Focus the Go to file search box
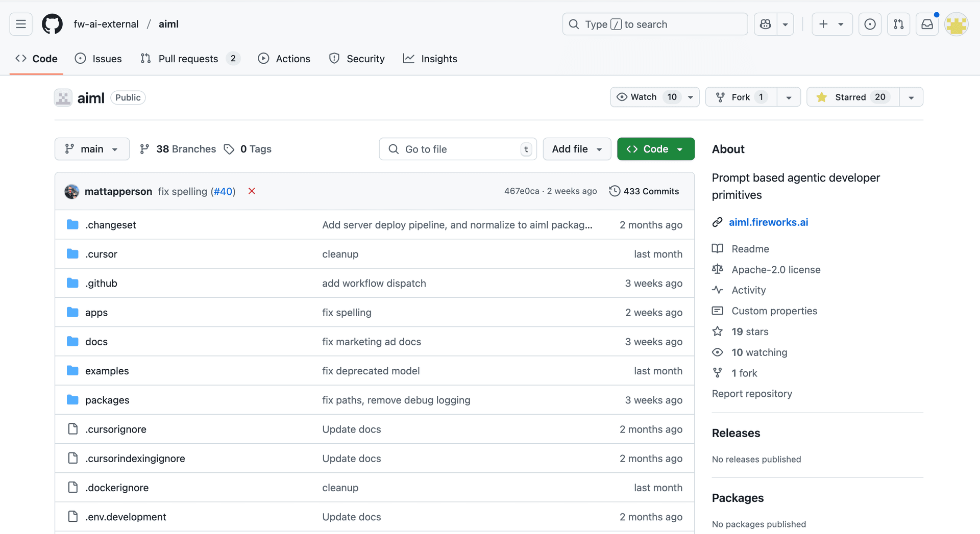This screenshot has width=980, height=534. pyautogui.click(x=458, y=149)
